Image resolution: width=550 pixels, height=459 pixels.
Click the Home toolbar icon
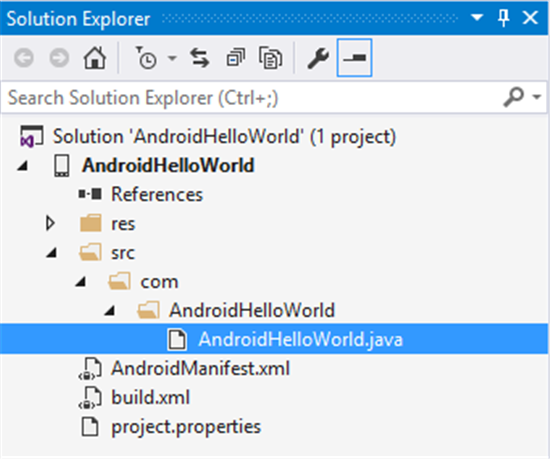click(95, 58)
